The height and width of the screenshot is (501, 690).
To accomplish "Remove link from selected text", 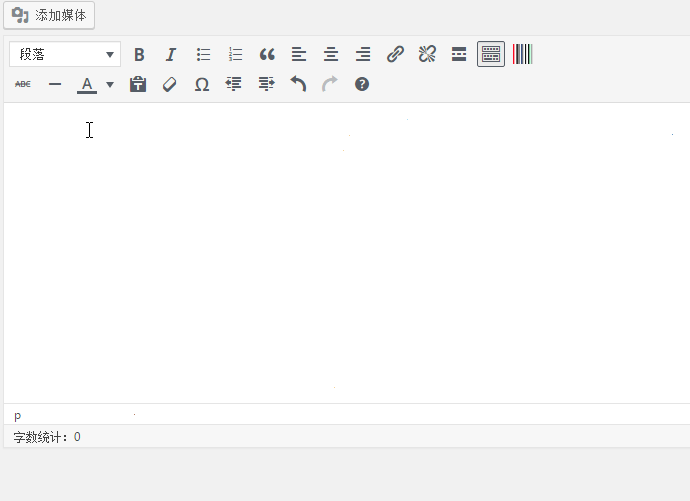I will 427,54.
